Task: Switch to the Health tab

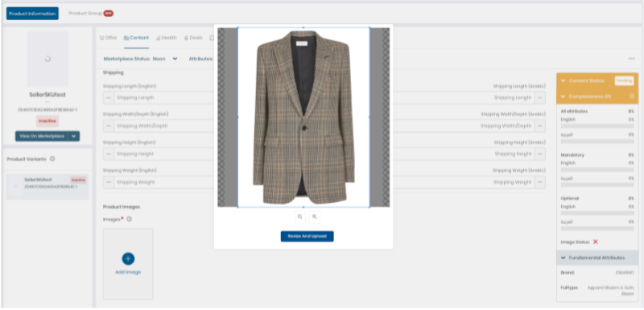Action: (x=167, y=38)
